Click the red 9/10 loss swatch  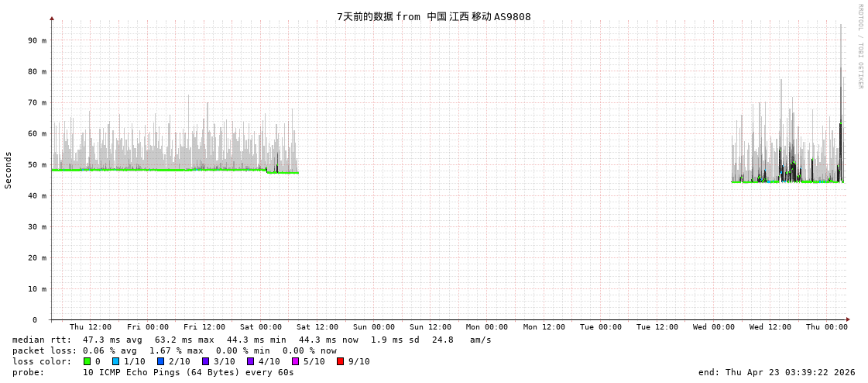pyautogui.click(x=341, y=361)
